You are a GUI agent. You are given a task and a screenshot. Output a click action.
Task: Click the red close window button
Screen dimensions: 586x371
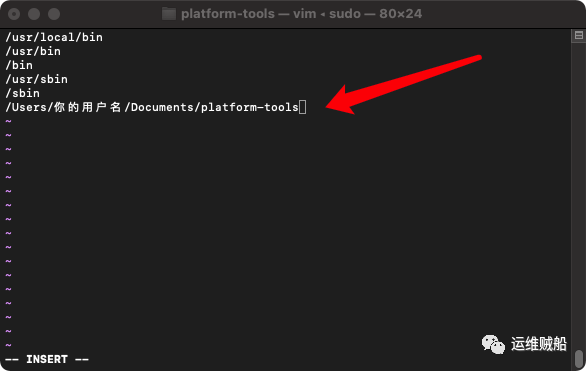(14, 14)
